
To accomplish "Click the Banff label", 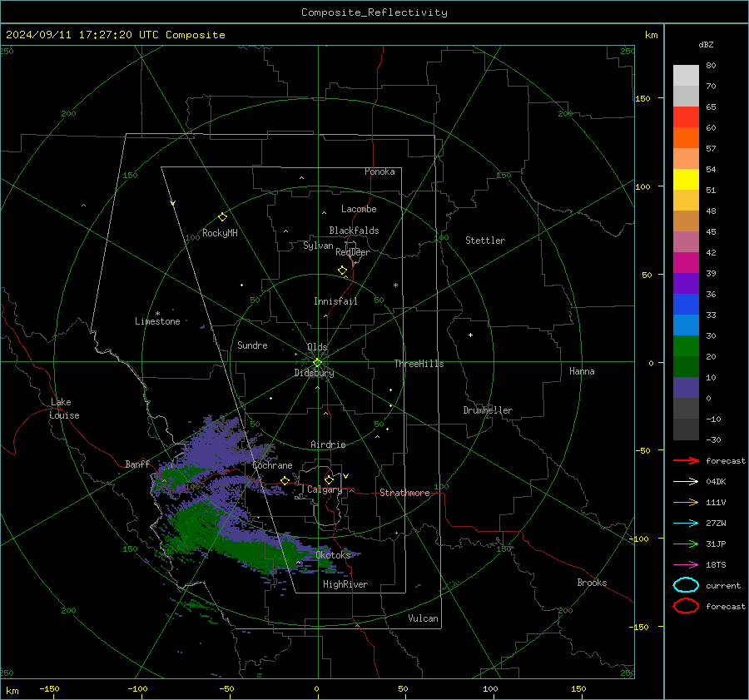I will (x=137, y=464).
